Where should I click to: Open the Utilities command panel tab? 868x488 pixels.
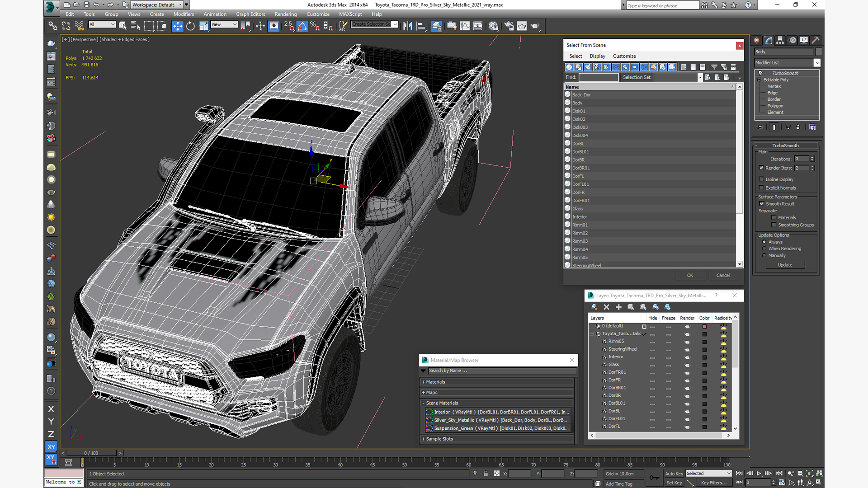tap(816, 40)
